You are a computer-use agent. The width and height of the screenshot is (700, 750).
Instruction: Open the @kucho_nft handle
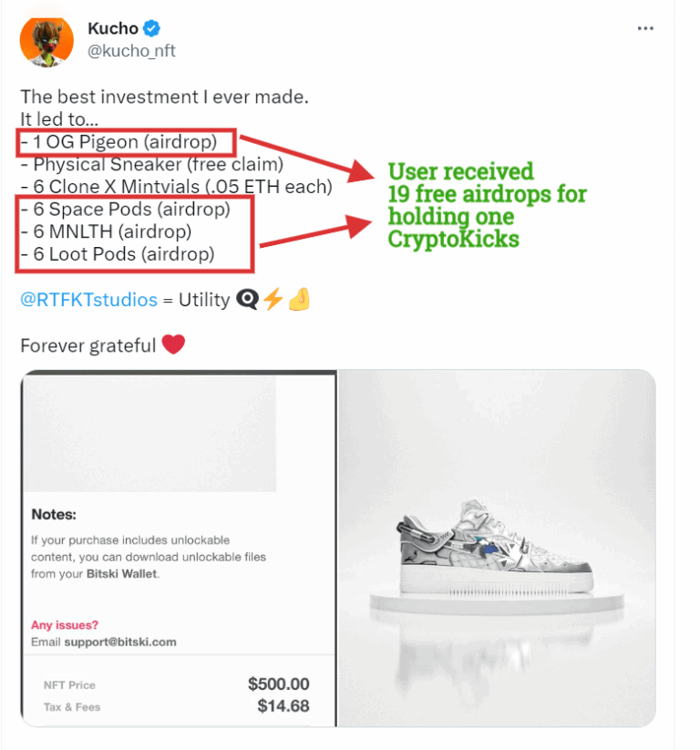click(131, 51)
